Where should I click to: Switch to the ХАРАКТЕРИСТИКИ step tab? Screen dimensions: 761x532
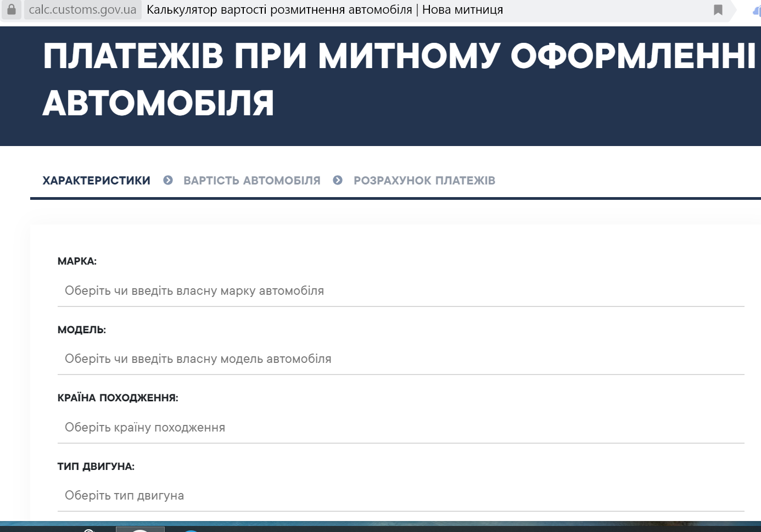[96, 181]
